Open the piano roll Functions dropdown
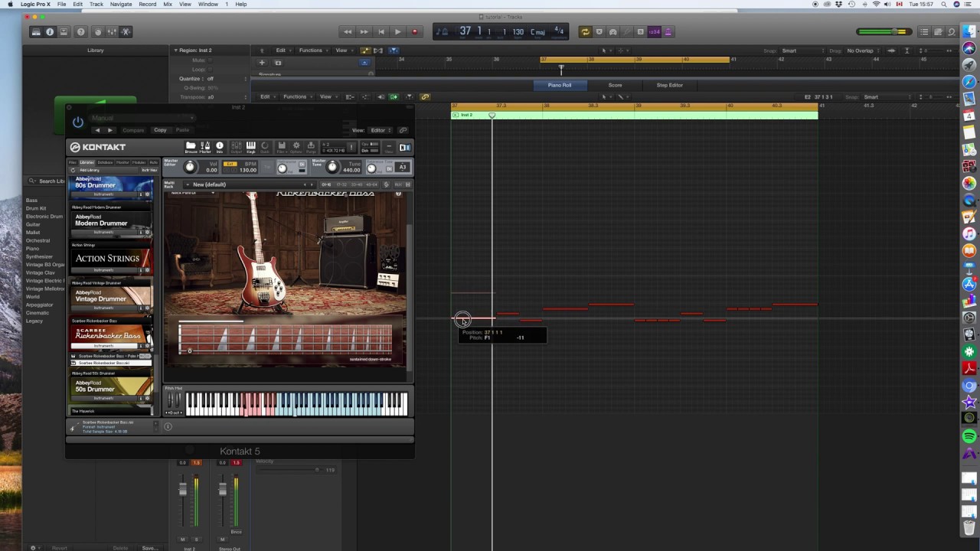The width and height of the screenshot is (980, 551). (x=295, y=97)
